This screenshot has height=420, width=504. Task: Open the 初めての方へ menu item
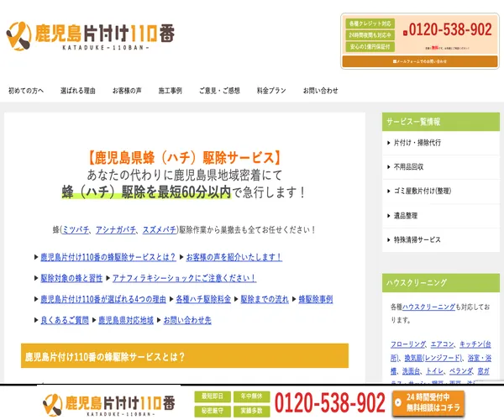[x=26, y=91]
